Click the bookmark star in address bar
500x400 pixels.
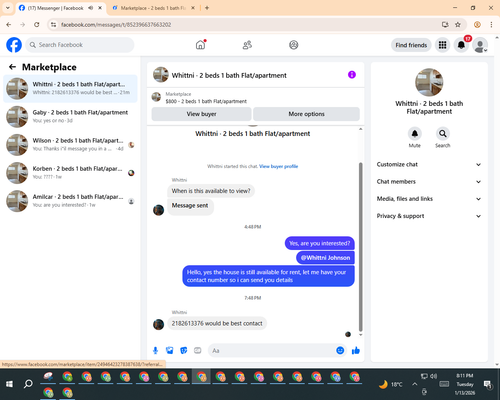458,24
